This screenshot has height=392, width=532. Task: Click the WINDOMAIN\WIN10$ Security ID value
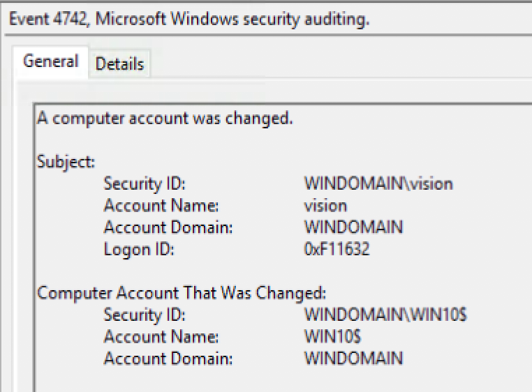point(386,315)
